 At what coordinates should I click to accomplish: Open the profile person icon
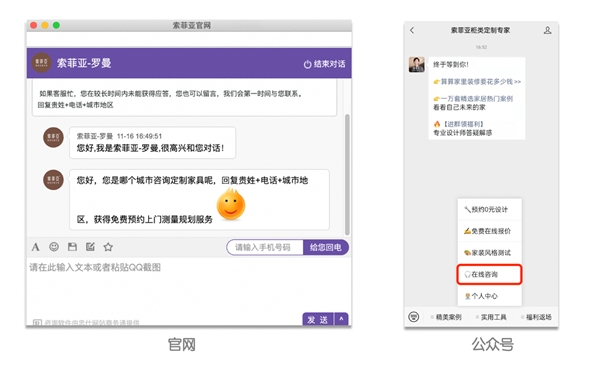(x=548, y=30)
